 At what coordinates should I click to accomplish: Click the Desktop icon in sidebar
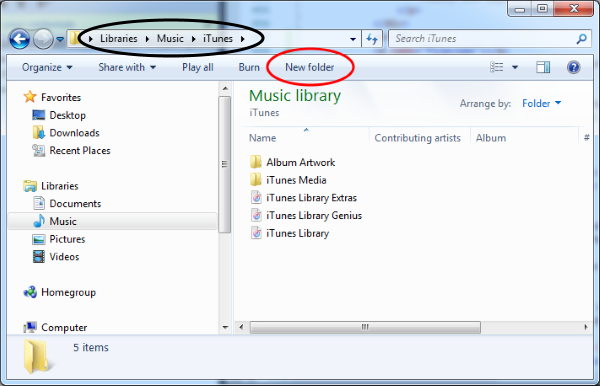point(39,115)
